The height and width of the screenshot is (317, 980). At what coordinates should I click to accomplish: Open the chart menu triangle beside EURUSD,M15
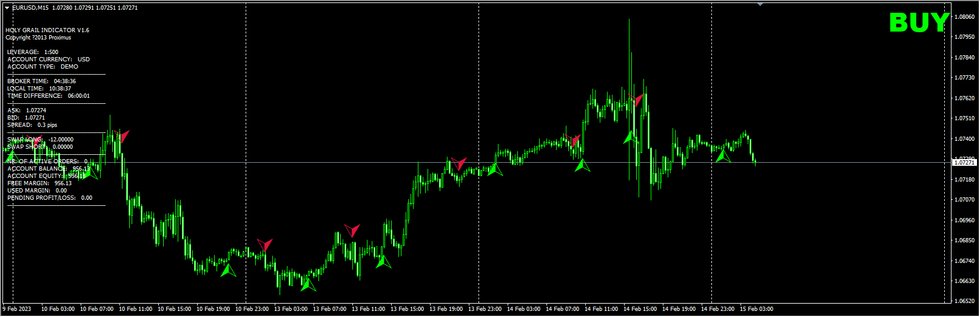[x=7, y=8]
